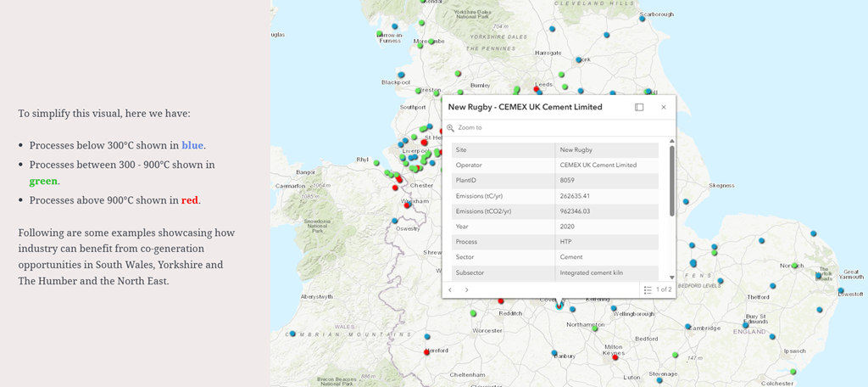Click the Zoom to magnifier icon
The height and width of the screenshot is (387, 868).
[451, 128]
